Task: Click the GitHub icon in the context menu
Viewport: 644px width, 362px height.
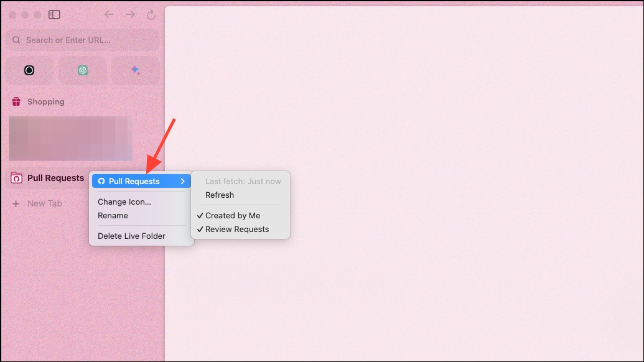Action: [x=101, y=181]
